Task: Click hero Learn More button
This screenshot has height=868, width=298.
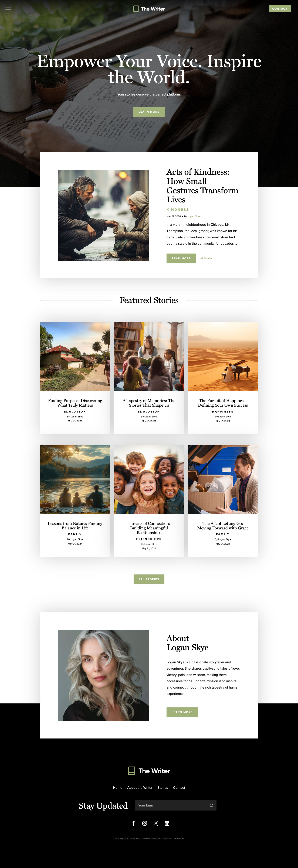Action: click(x=149, y=112)
